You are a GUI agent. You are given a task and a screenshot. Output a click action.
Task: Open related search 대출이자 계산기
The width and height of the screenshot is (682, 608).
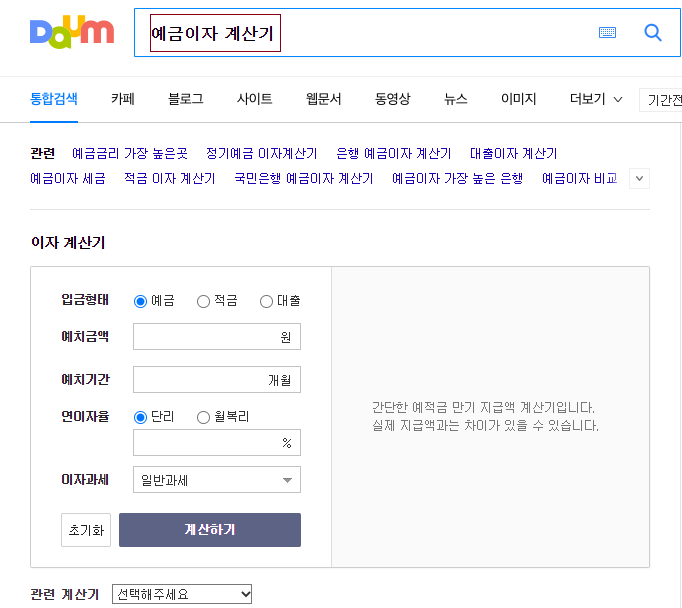513,154
